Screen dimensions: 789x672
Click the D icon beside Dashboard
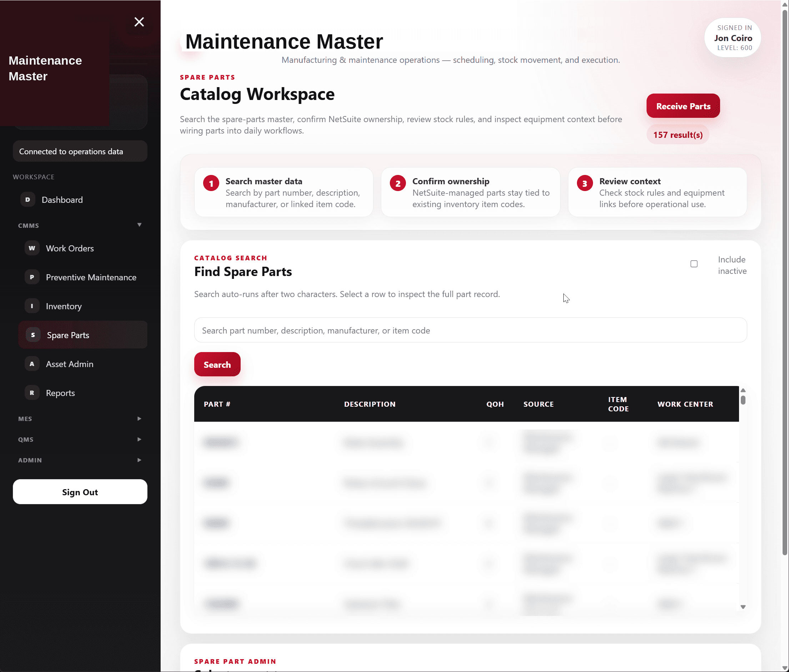point(27,200)
